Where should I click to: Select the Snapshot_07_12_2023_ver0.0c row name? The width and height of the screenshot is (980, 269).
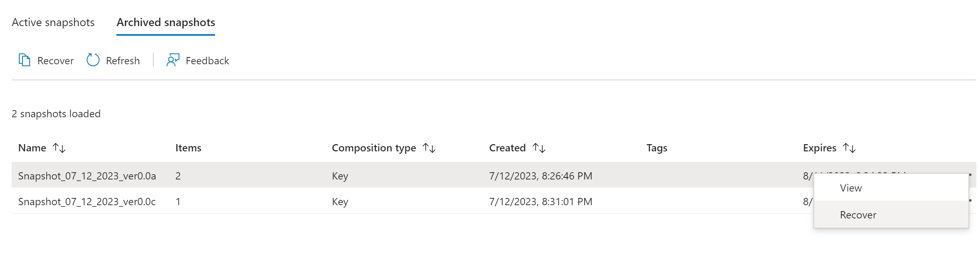(87, 202)
